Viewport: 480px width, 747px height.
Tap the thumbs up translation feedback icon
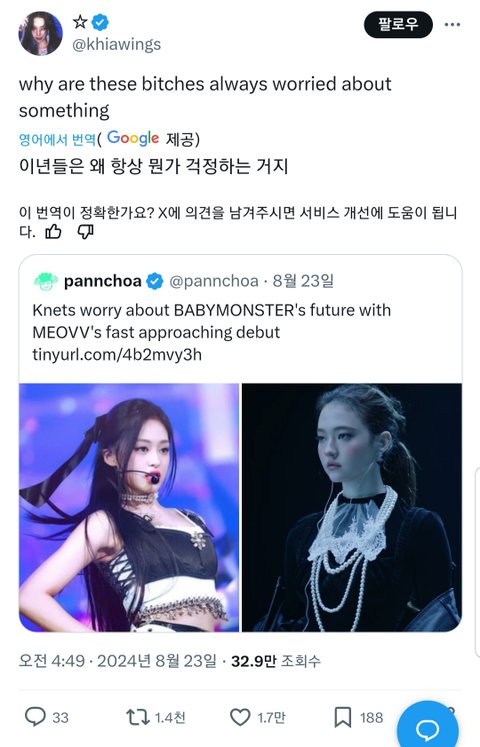53,232
